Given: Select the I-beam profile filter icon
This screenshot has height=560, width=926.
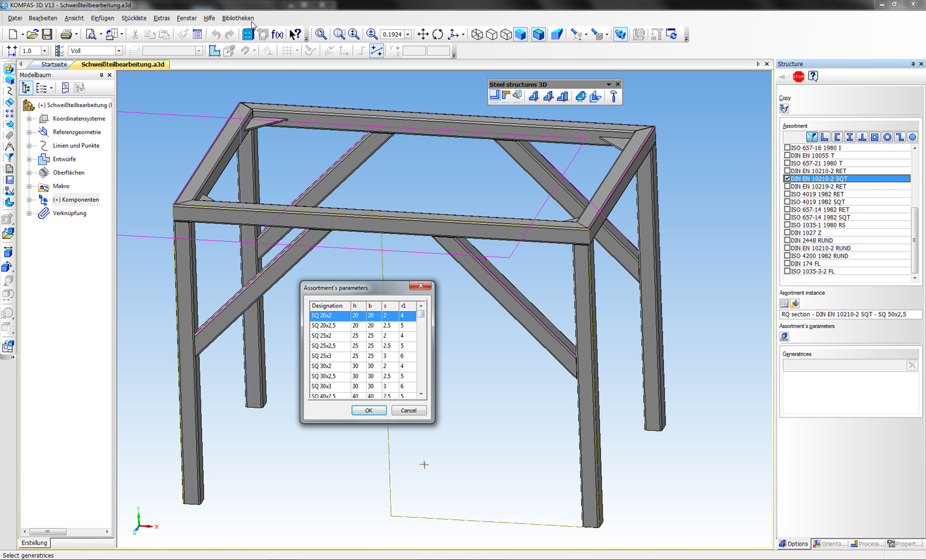Looking at the screenshot, I should tap(850, 137).
